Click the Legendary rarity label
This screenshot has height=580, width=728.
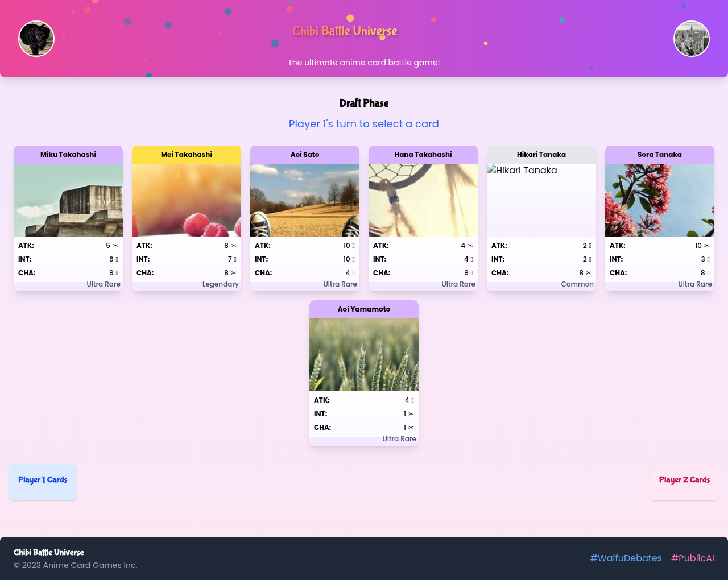tap(220, 284)
